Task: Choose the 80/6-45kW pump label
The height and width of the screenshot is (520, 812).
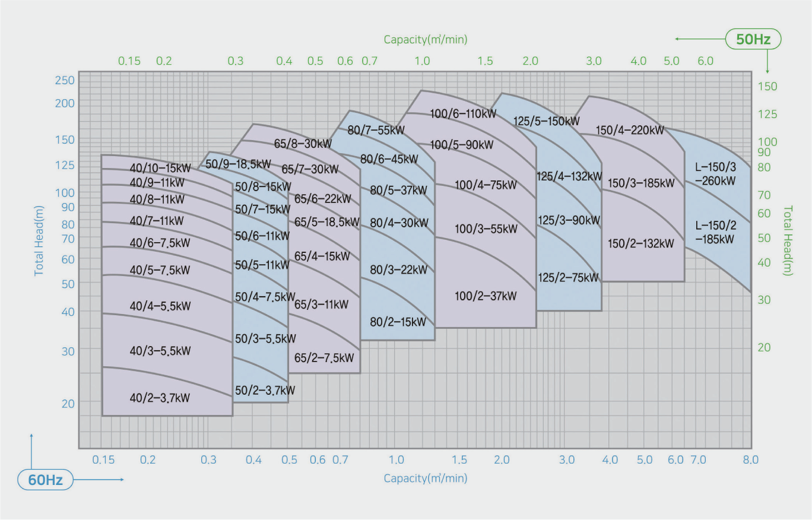Action: (x=389, y=159)
